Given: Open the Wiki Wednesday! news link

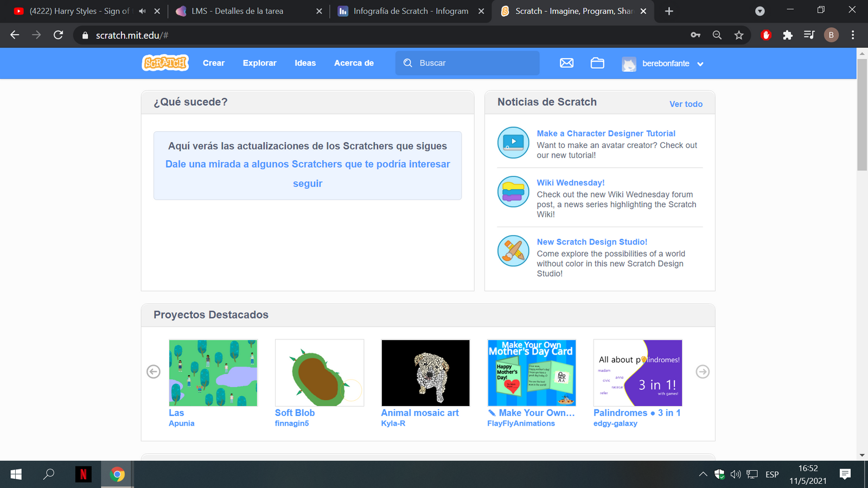Looking at the screenshot, I should click(570, 183).
